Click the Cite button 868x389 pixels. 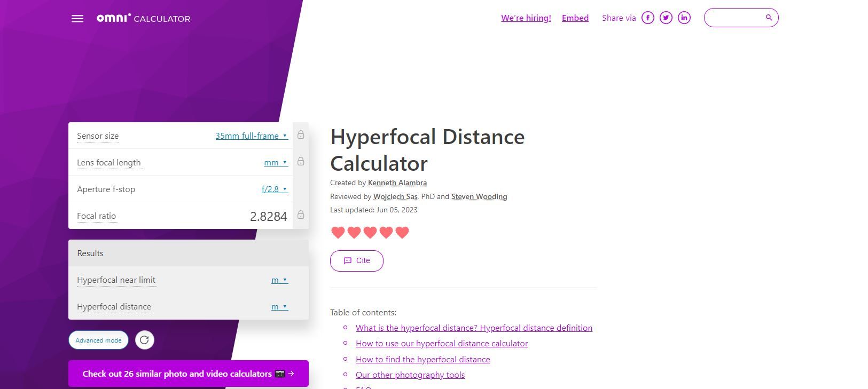(x=356, y=260)
